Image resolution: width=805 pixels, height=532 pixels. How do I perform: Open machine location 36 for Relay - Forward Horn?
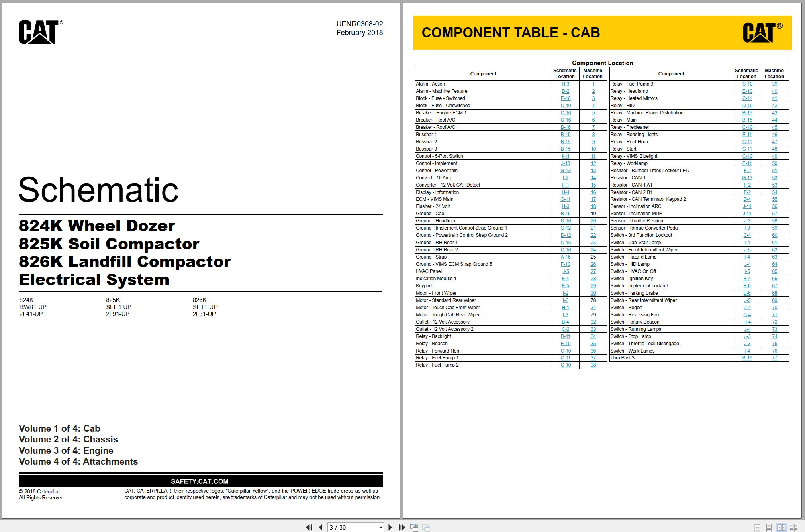point(593,351)
